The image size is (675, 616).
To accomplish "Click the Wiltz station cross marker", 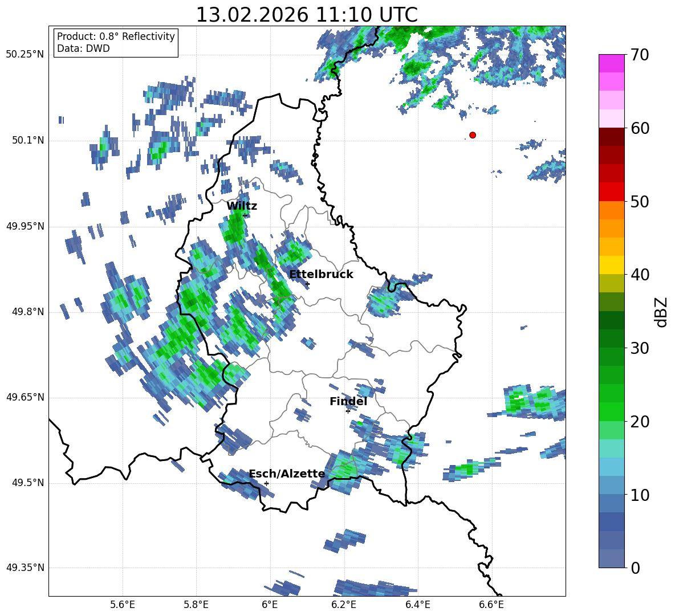I will (x=245, y=215).
